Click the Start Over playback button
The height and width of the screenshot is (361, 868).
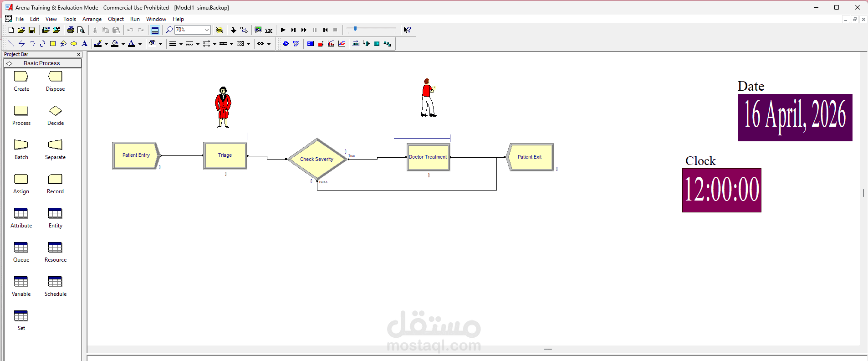[325, 30]
